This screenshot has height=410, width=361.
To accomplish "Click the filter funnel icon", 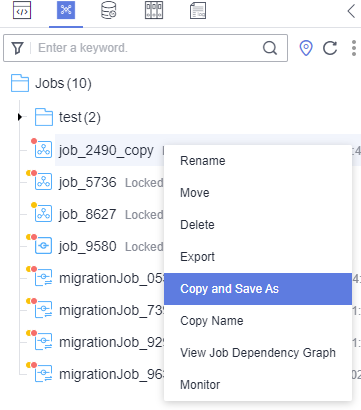I will click(17, 48).
